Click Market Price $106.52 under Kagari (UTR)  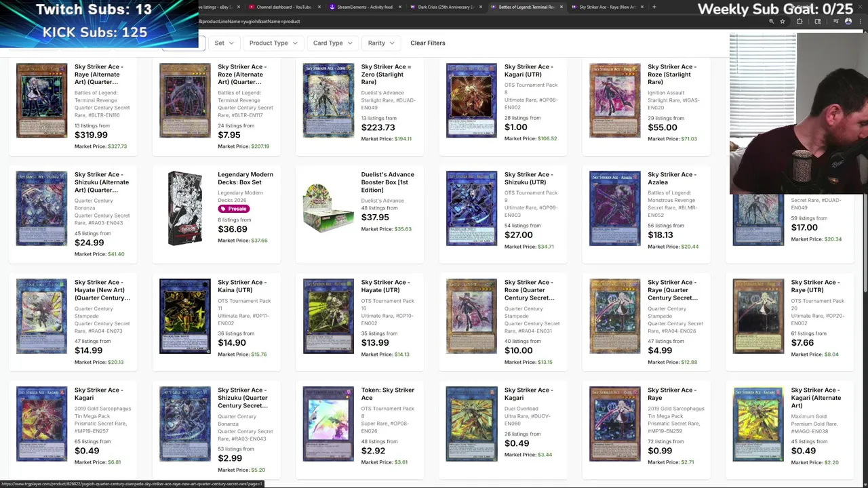(x=530, y=139)
